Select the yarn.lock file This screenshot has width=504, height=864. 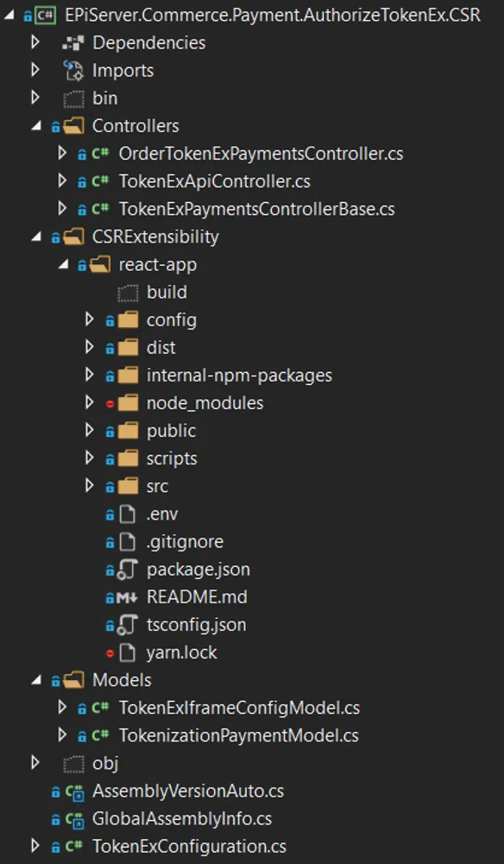pos(181,653)
